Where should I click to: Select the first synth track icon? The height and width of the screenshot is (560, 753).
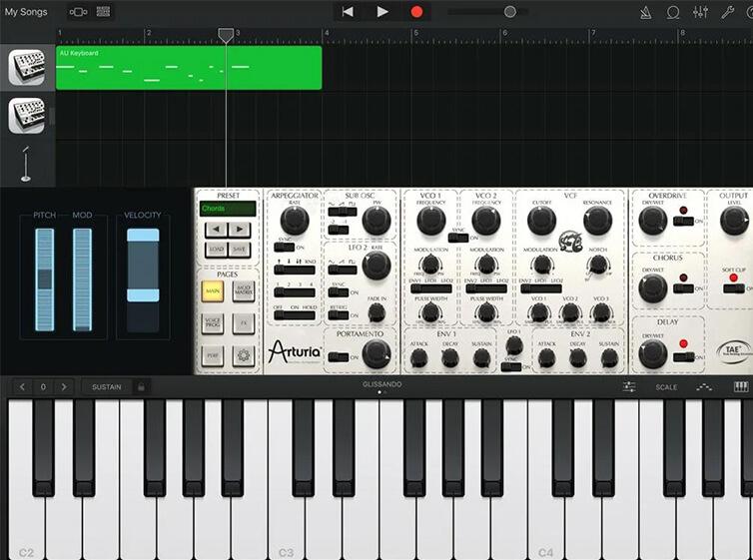click(x=27, y=67)
